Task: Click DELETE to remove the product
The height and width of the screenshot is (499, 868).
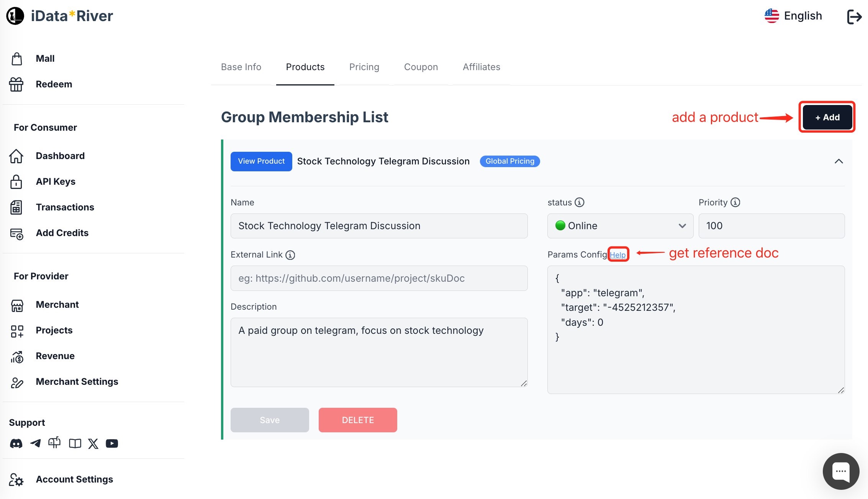Action: tap(358, 420)
